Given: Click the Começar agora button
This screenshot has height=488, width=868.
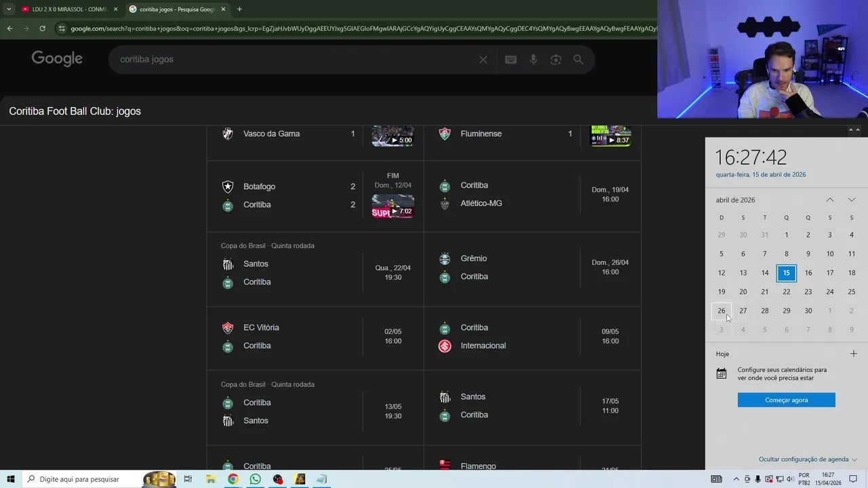Looking at the screenshot, I should tap(787, 400).
